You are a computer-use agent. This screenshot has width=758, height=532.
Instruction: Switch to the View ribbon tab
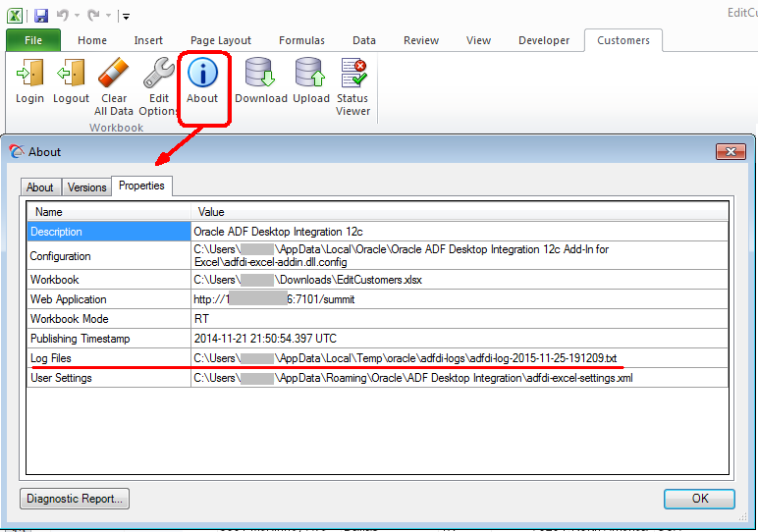pos(478,40)
